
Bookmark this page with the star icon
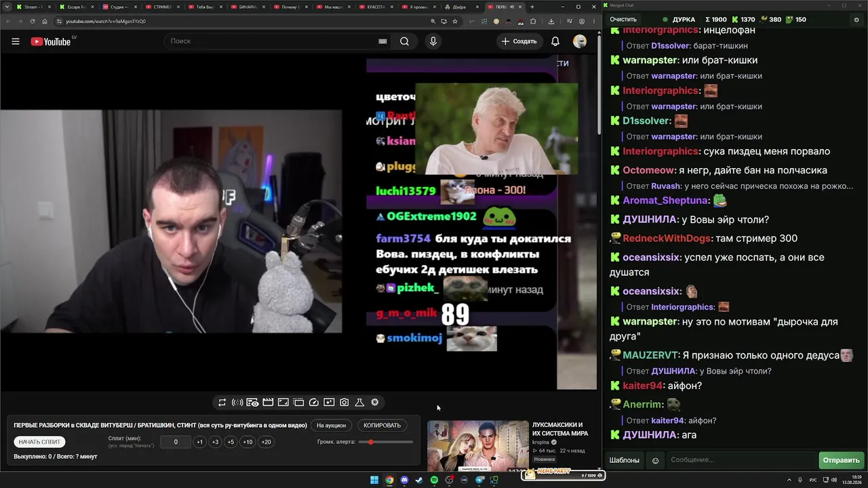click(455, 21)
